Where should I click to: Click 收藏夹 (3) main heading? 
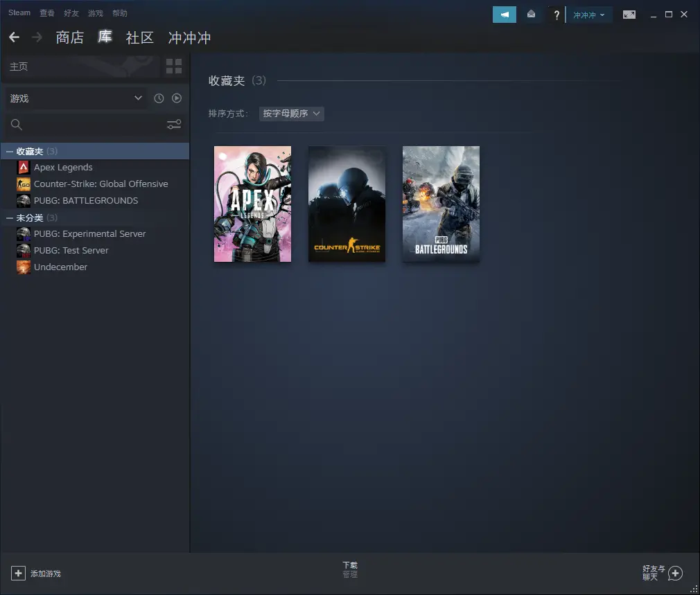click(x=237, y=81)
